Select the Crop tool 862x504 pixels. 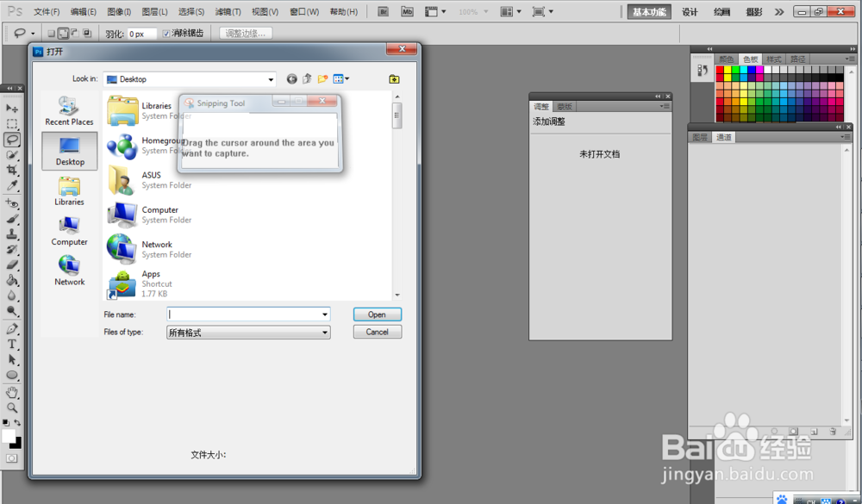point(11,170)
